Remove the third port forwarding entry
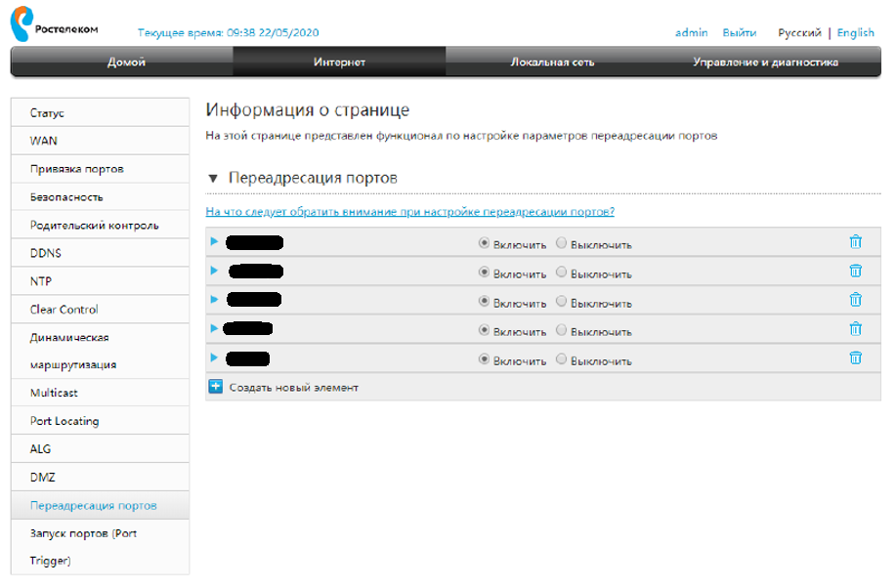Image resolution: width=896 pixels, height=588 pixels. pyautogui.click(x=855, y=300)
